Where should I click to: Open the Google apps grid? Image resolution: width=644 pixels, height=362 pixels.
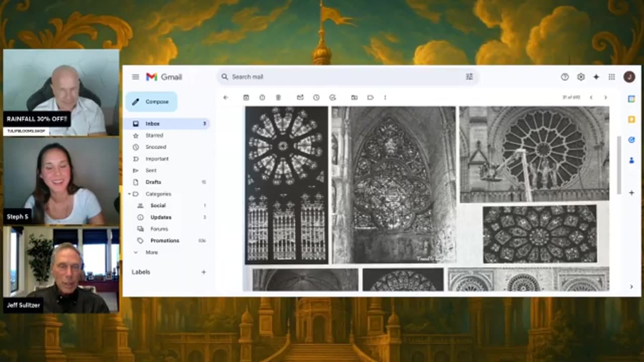(x=612, y=77)
